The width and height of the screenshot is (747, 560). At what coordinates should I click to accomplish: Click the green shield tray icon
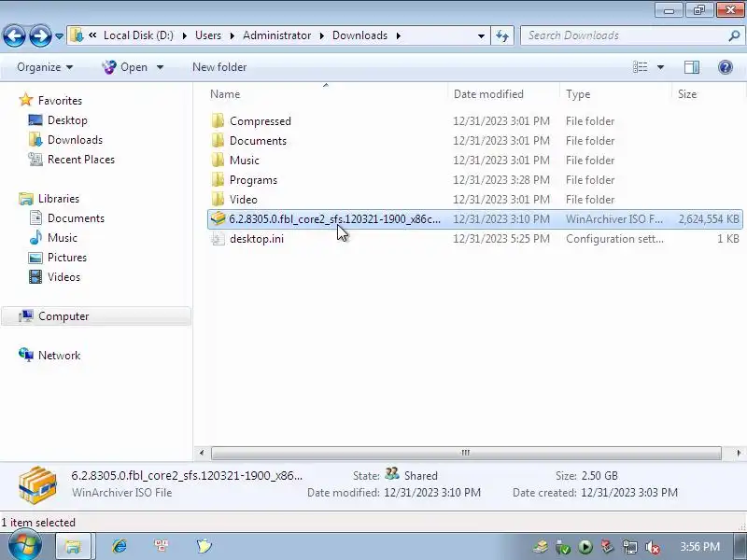coord(563,547)
